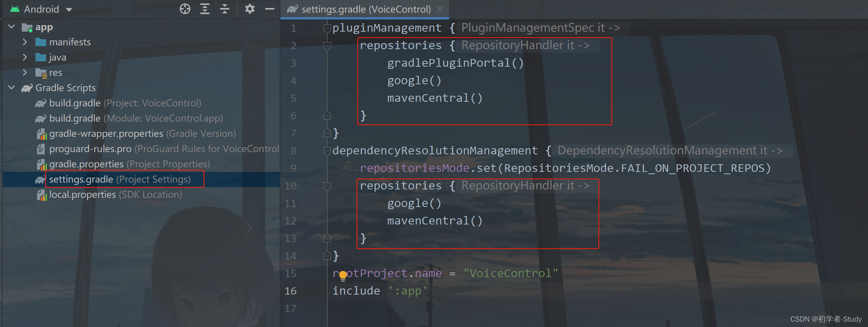This screenshot has height=327, width=868.
Task: Select settings.gradle (Project Settings) file
Action: point(119,179)
